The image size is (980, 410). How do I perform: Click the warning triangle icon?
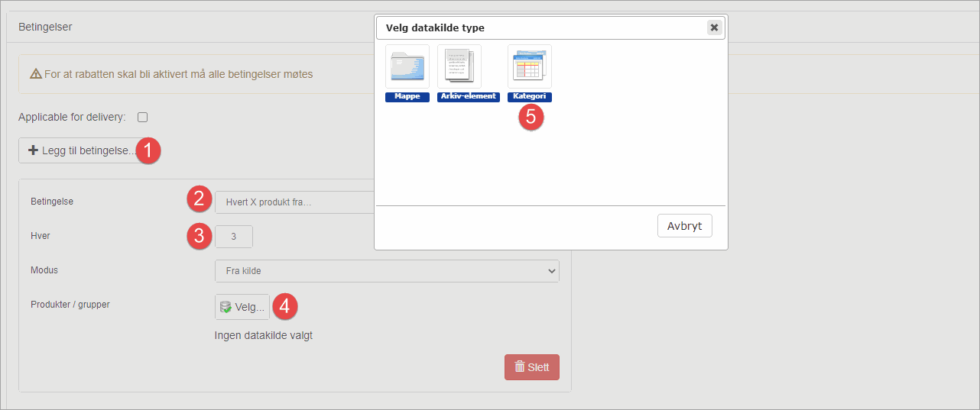[x=35, y=75]
